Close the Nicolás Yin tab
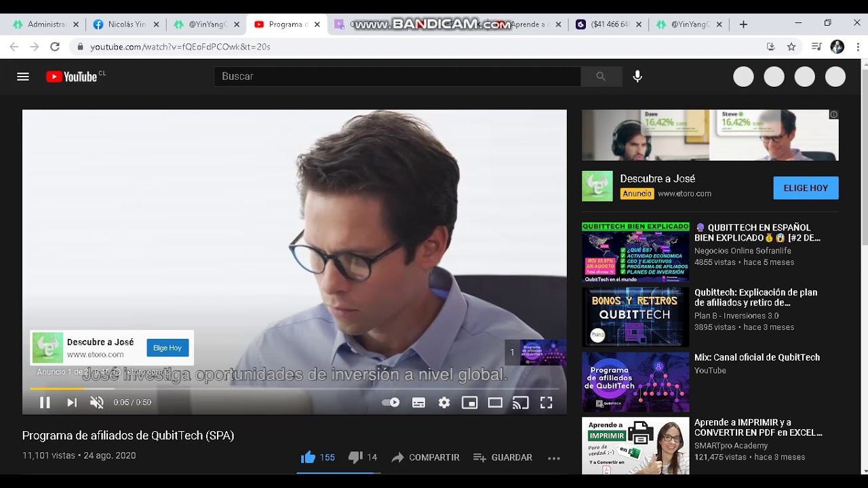The image size is (868, 488). [156, 24]
